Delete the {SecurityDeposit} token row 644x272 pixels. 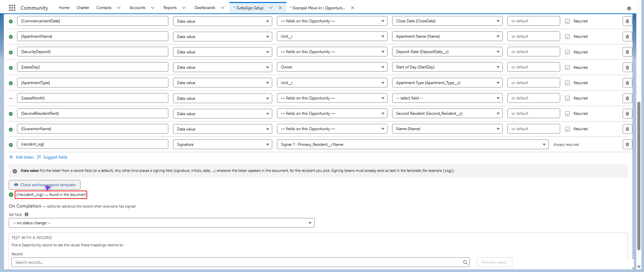pyautogui.click(x=627, y=52)
